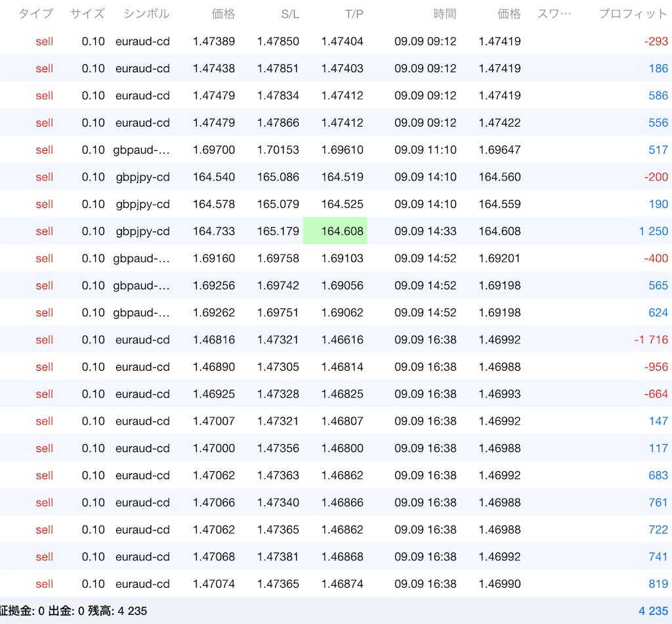Click the T/P value 1.47404
The height and width of the screenshot is (624, 672).
[343, 41]
